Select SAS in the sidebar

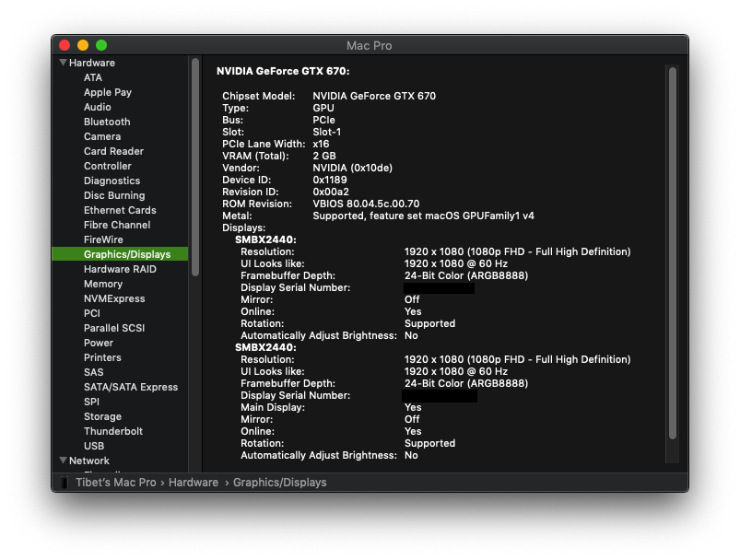[93, 372]
